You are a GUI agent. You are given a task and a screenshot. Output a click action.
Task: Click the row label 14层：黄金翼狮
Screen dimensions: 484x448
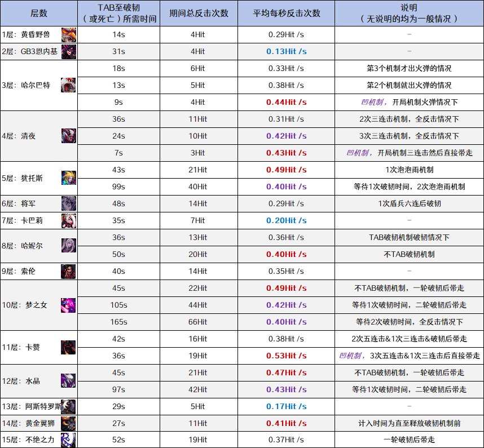(x=28, y=423)
